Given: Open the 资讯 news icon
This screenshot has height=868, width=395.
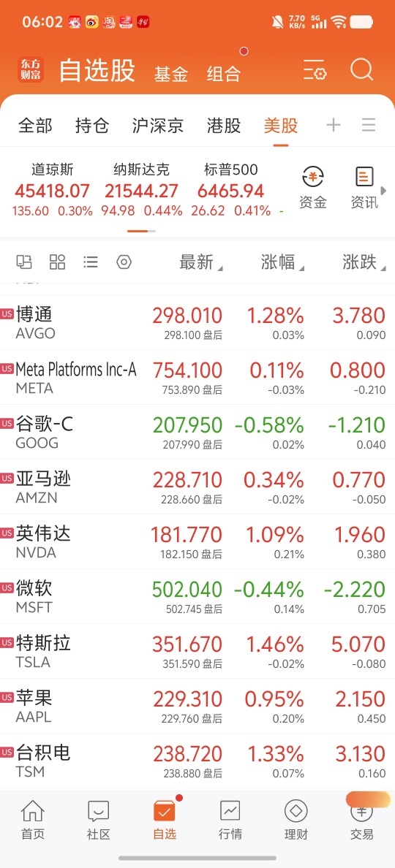Looking at the screenshot, I should [x=364, y=189].
